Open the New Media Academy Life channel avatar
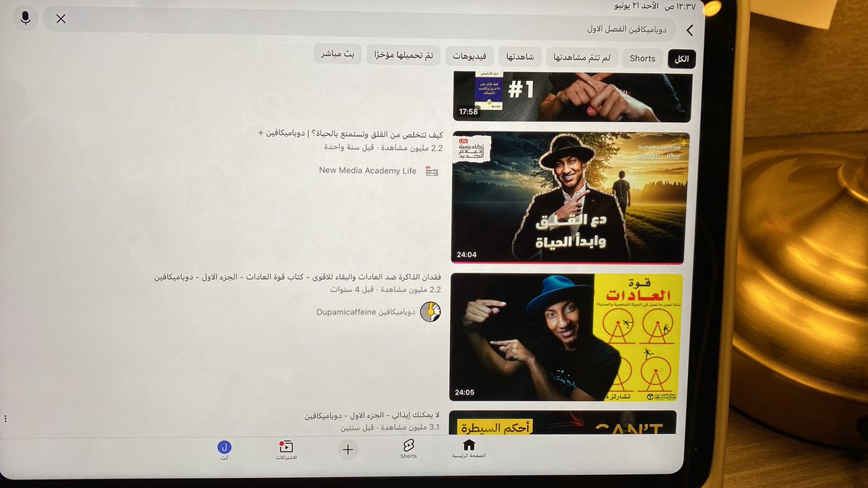 click(x=432, y=171)
